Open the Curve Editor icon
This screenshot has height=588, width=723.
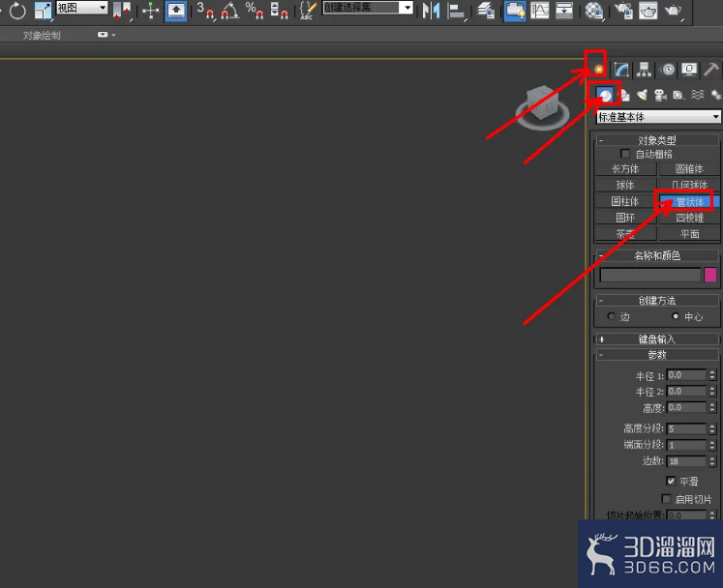coord(539,11)
